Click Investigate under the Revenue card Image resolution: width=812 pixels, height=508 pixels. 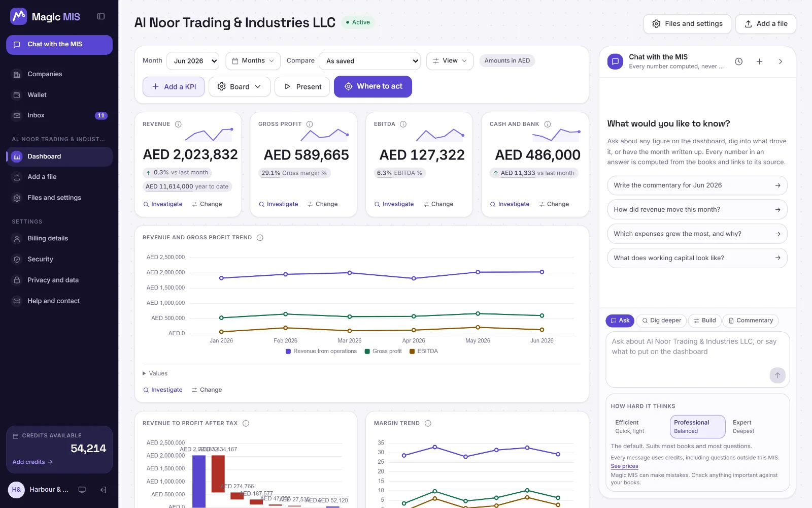click(x=163, y=204)
